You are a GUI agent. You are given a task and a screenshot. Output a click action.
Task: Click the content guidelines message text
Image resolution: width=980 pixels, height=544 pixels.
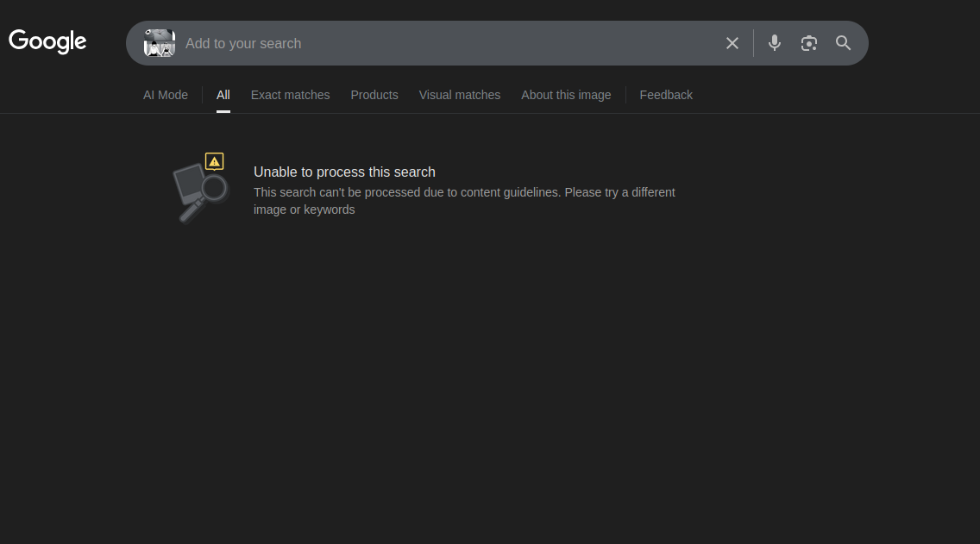tap(464, 201)
